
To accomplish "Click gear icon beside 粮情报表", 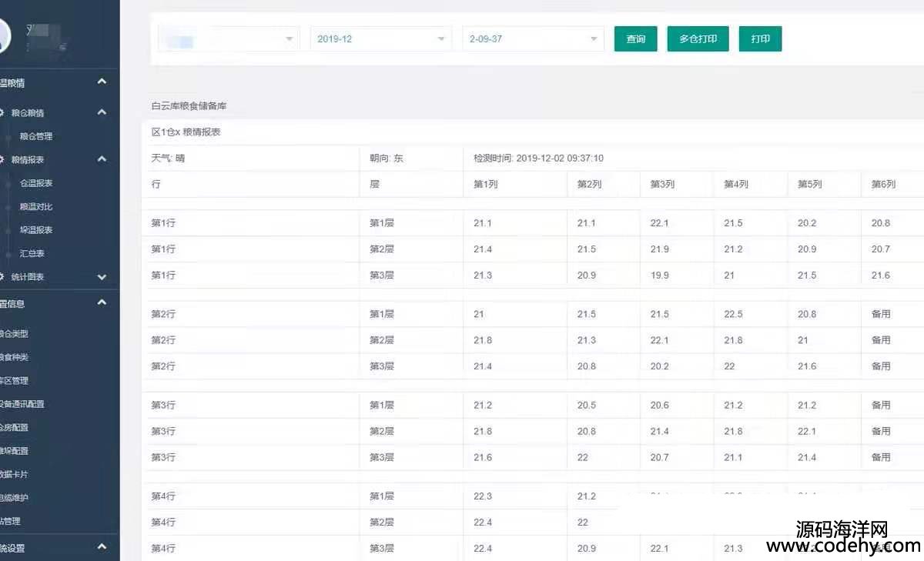I will (2, 159).
